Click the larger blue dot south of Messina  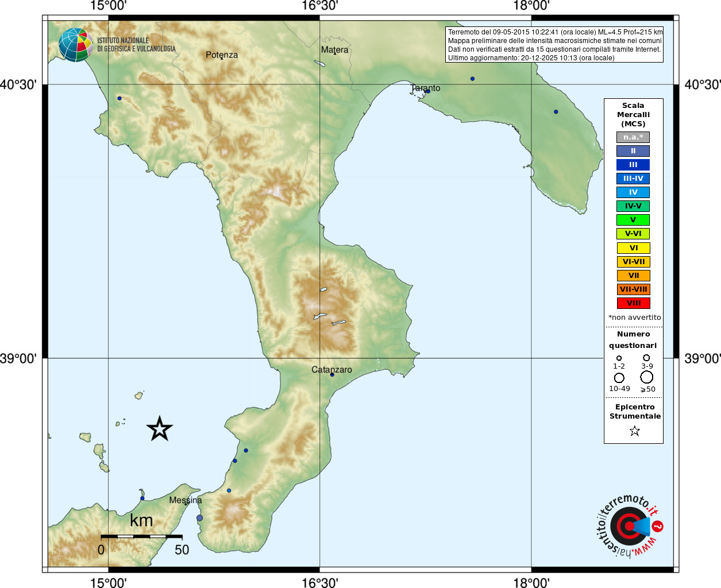(x=199, y=518)
